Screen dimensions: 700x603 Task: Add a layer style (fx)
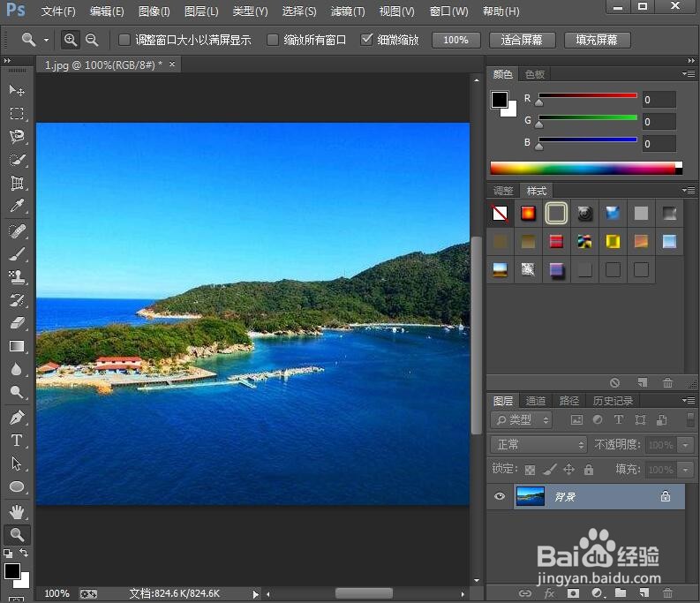pos(549,593)
